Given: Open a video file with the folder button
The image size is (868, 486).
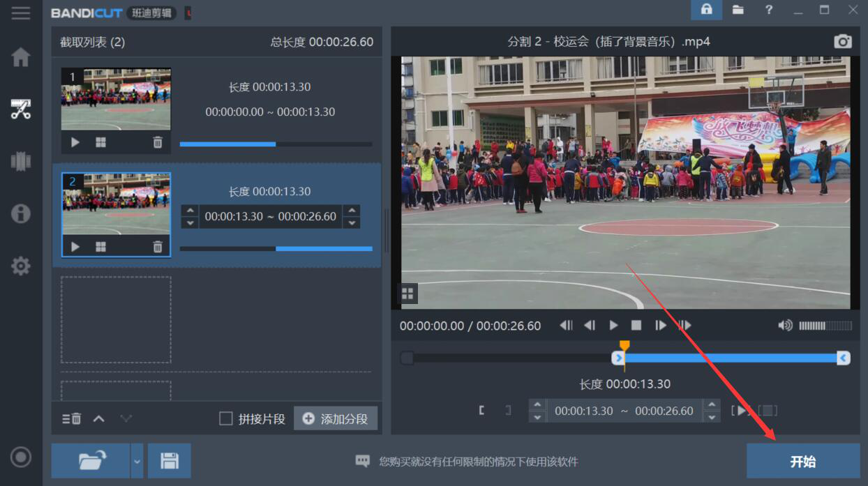Looking at the screenshot, I should (91, 461).
